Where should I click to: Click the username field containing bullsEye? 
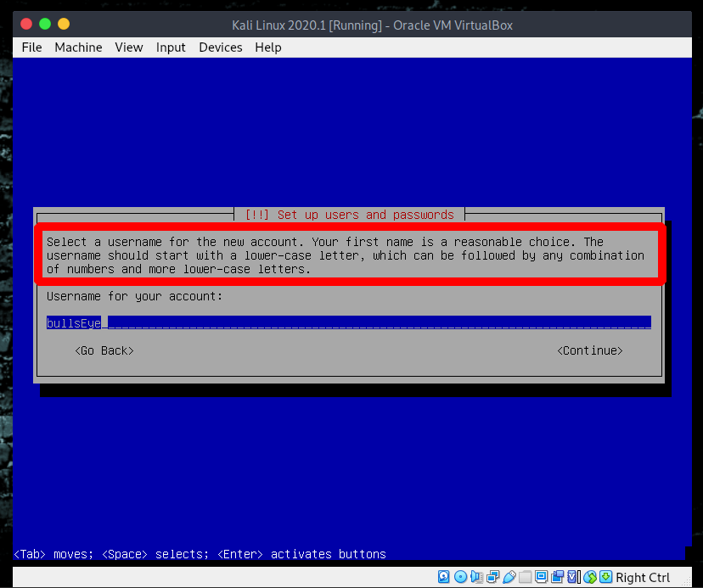(349, 322)
